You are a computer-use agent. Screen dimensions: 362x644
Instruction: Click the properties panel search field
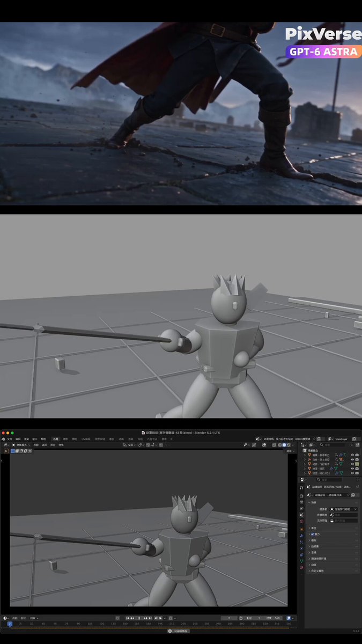[x=329, y=480]
